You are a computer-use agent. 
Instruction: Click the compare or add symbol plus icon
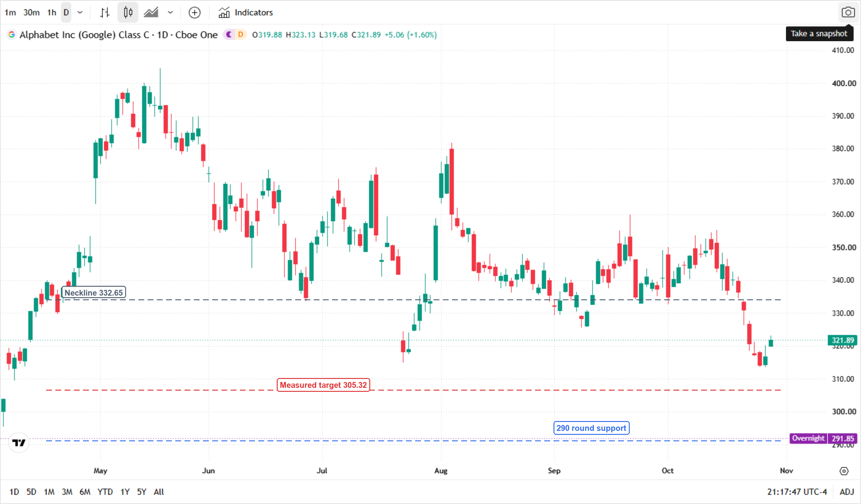(x=194, y=13)
